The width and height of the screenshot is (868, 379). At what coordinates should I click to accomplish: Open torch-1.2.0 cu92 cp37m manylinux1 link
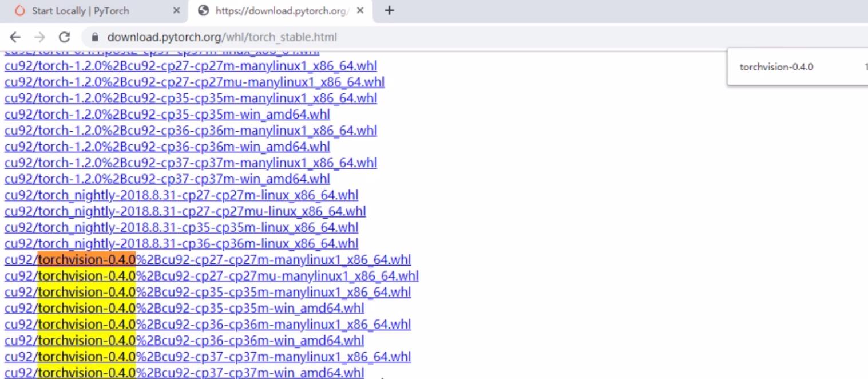point(191,163)
